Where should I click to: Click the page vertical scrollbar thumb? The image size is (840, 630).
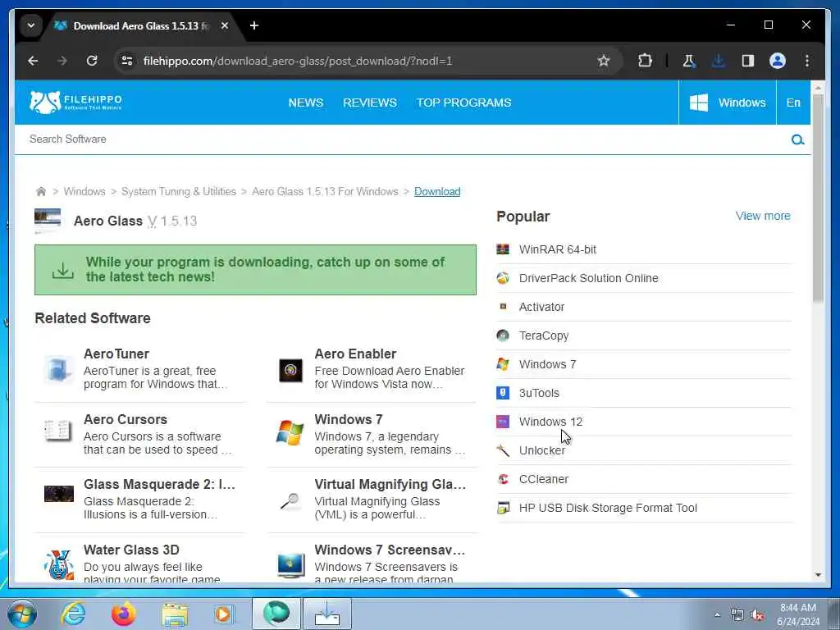pos(818,199)
